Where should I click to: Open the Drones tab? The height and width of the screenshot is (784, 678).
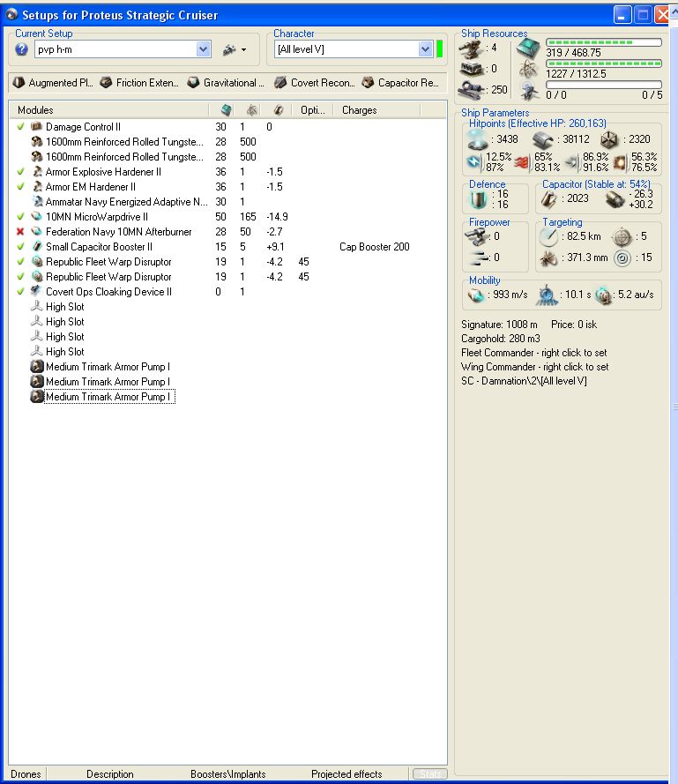coord(26,774)
